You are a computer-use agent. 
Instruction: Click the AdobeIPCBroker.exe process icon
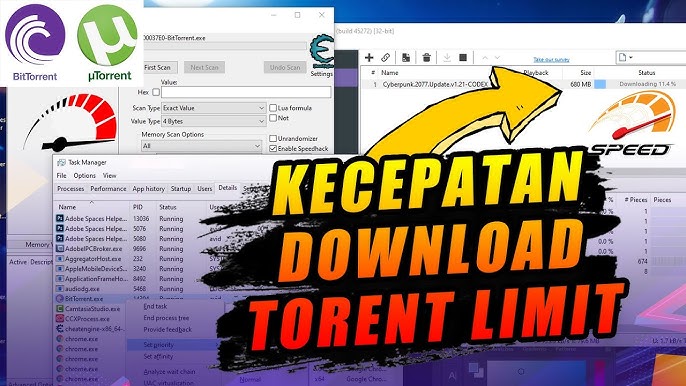pyautogui.click(x=60, y=249)
